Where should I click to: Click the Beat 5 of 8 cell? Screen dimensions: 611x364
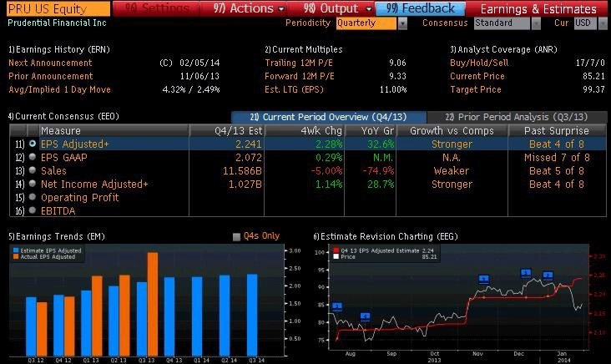coord(557,170)
